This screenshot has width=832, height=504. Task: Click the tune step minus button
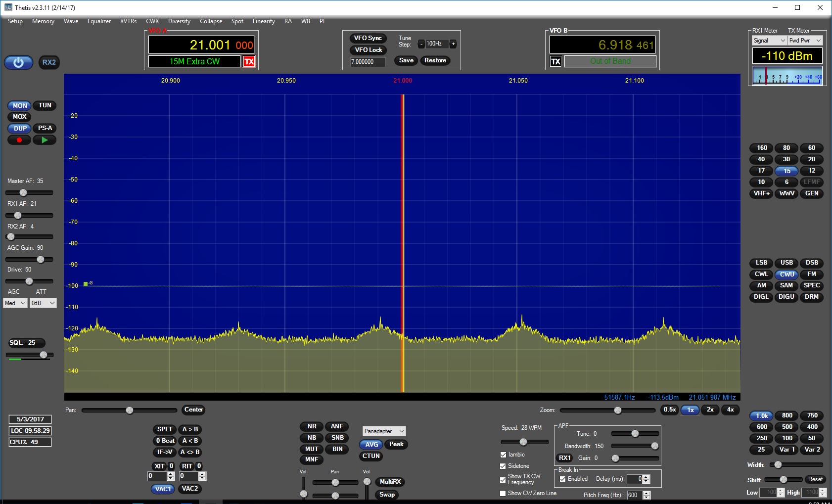[x=421, y=44]
